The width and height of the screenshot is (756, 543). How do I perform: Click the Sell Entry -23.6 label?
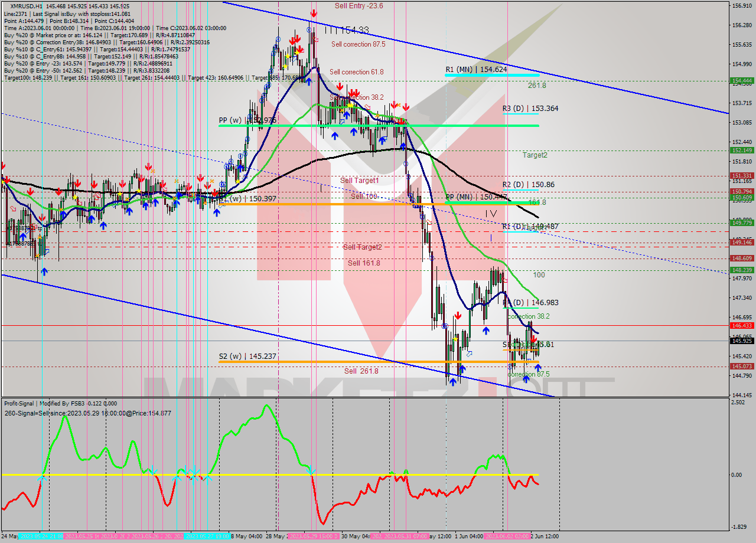coord(359,6)
